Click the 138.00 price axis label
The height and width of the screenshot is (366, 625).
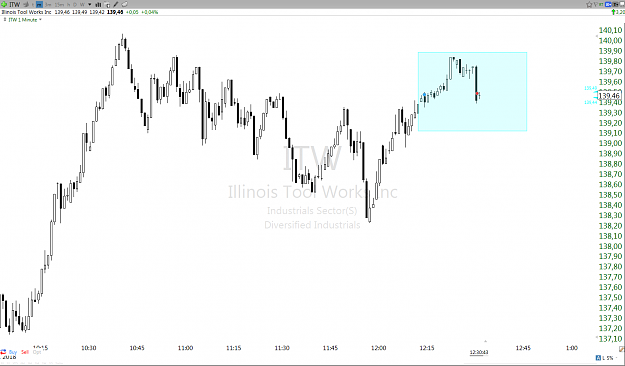coord(610,246)
